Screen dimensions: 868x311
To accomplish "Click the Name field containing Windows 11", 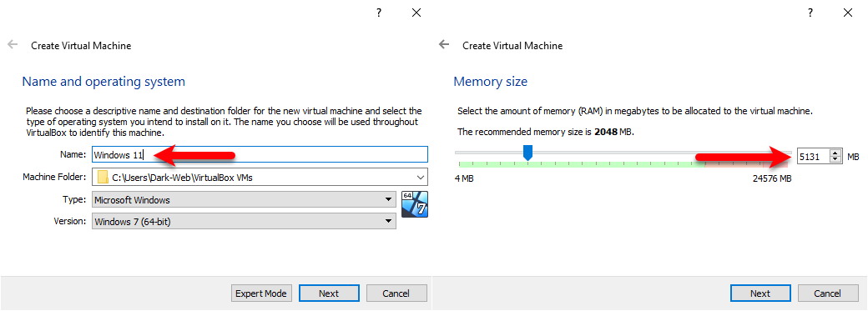I will [x=260, y=155].
